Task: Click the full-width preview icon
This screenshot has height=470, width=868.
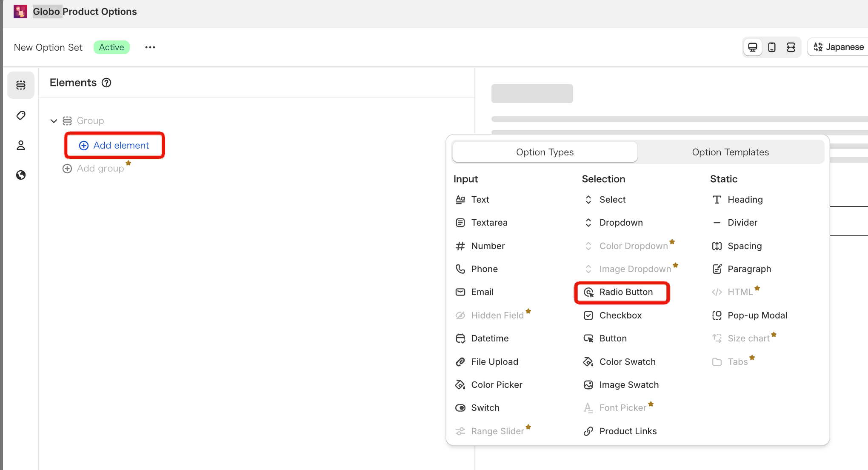Action: [791, 47]
